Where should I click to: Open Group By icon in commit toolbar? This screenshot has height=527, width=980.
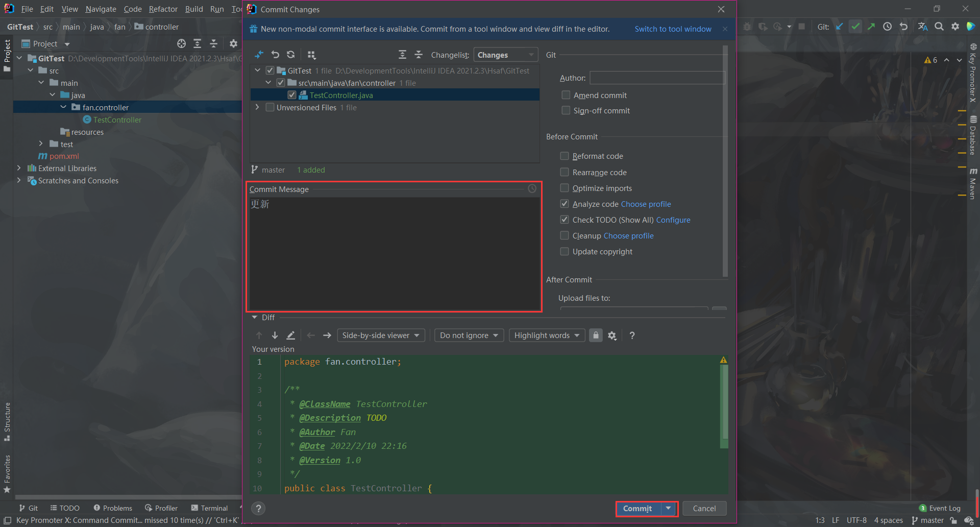(311, 55)
